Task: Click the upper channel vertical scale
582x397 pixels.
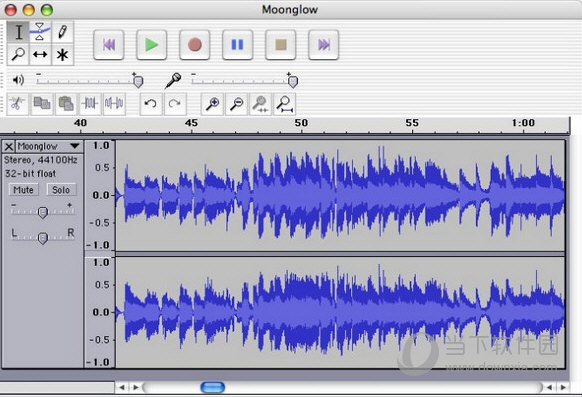Action: click(100, 196)
